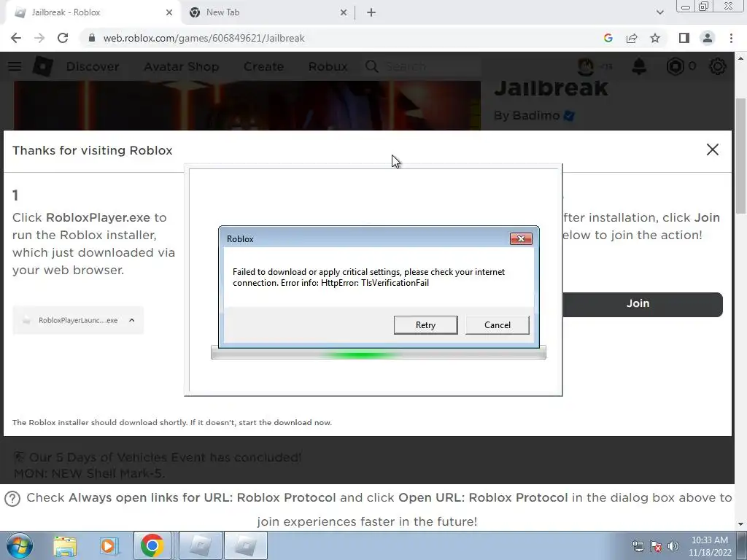The height and width of the screenshot is (560, 747).
Task: Close the Jailbreak - Roblox tab
Action: [x=169, y=12]
